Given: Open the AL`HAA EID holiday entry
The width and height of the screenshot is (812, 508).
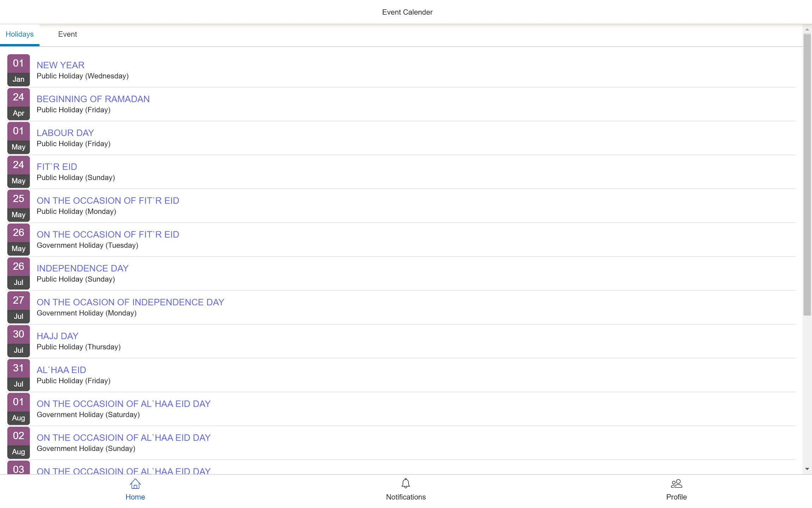Looking at the screenshot, I should (x=61, y=370).
